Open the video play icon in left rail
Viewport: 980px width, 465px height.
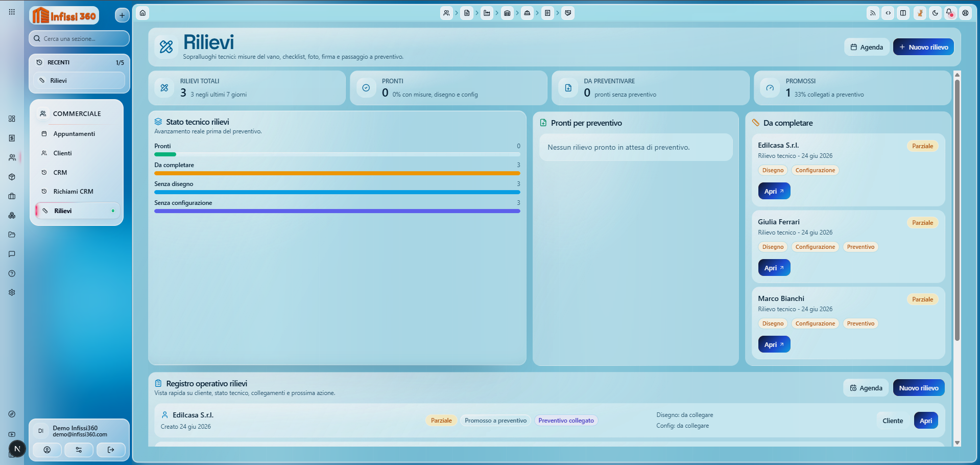(x=12, y=434)
